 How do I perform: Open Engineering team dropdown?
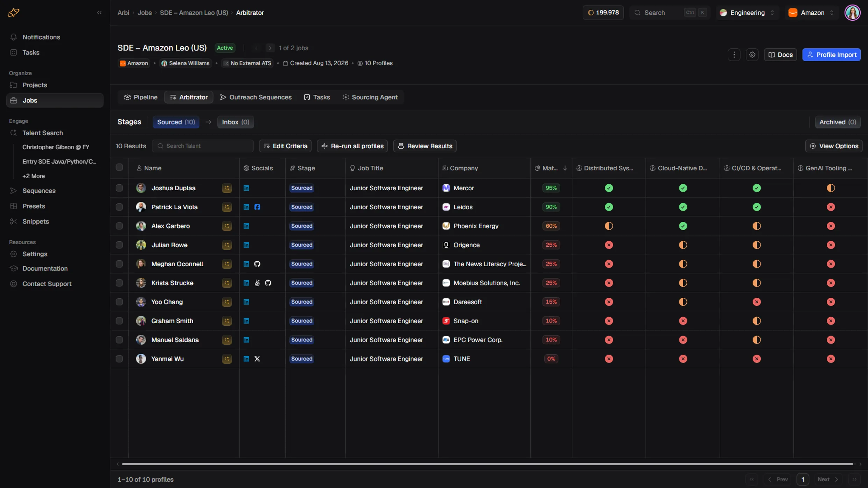(747, 13)
